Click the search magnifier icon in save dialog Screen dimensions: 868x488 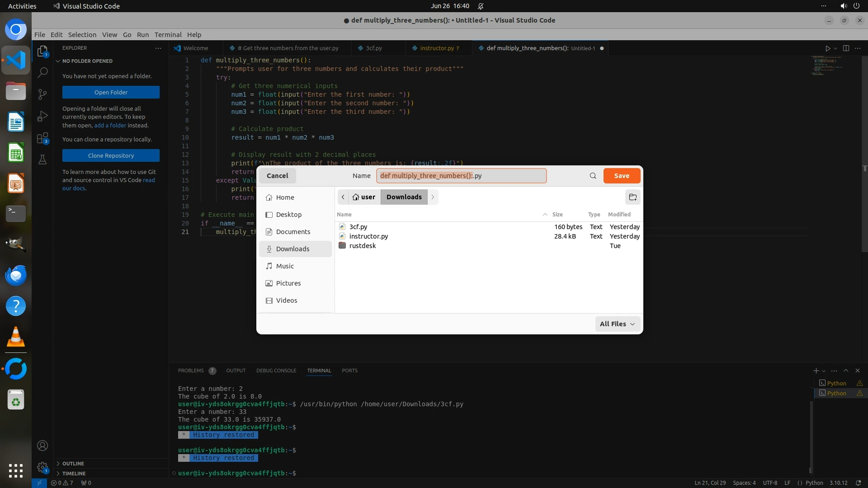point(593,176)
